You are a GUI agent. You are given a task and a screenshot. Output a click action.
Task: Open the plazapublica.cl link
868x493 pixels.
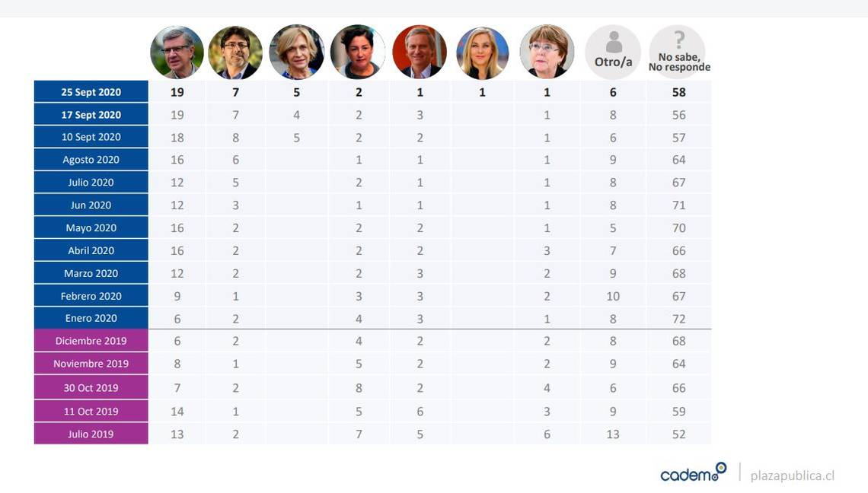coord(792,476)
